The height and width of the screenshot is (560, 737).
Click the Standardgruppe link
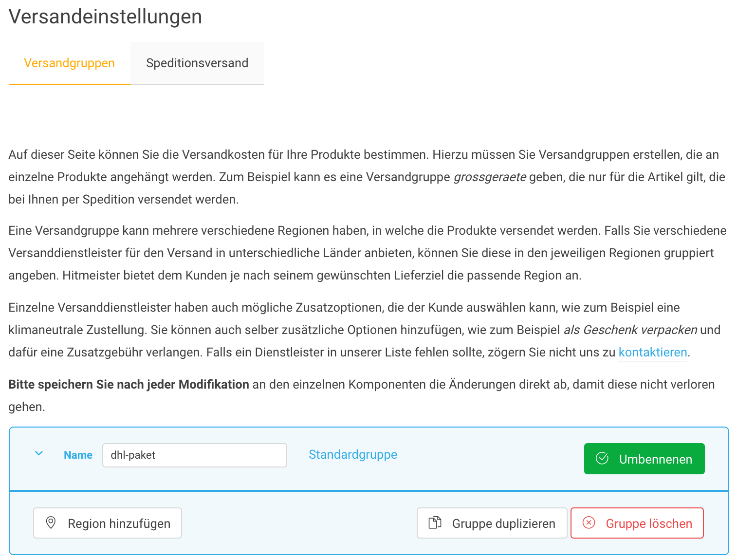tap(352, 454)
